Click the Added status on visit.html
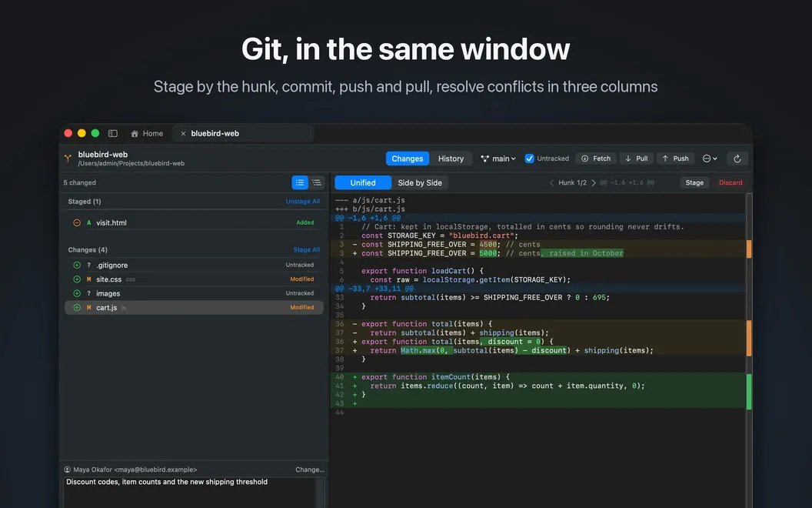The height and width of the screenshot is (508, 812). point(305,222)
